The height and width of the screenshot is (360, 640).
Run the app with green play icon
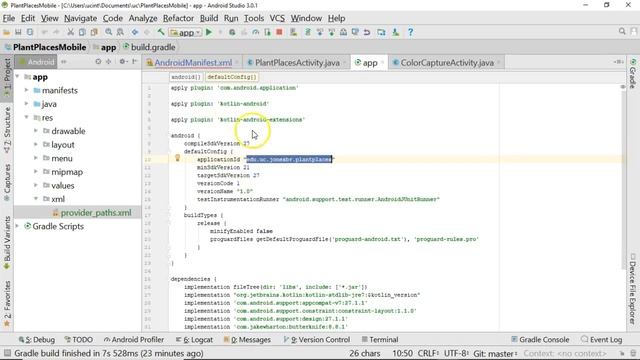point(209,32)
